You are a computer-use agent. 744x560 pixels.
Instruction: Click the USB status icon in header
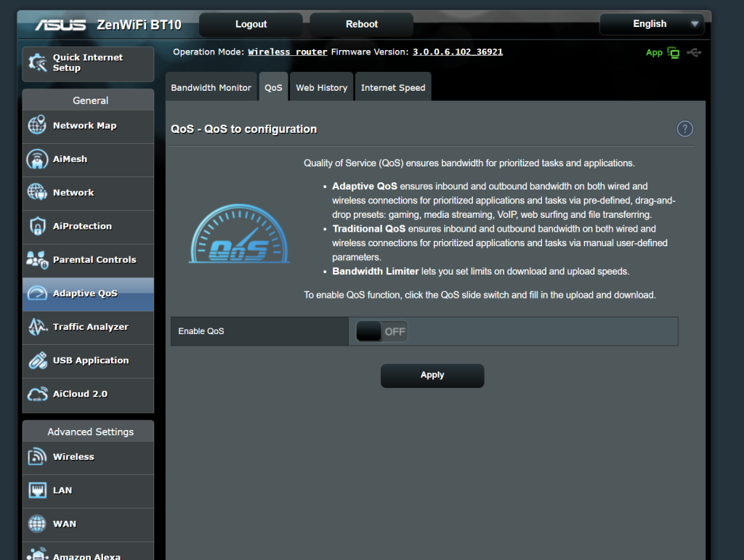tap(694, 53)
